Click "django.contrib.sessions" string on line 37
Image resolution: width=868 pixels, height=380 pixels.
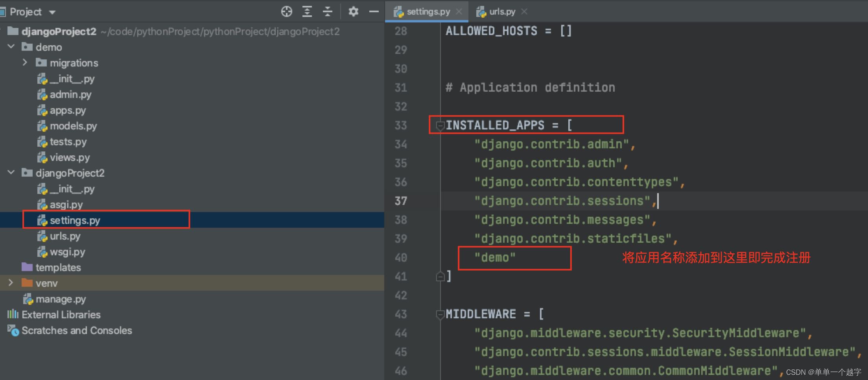pos(562,201)
